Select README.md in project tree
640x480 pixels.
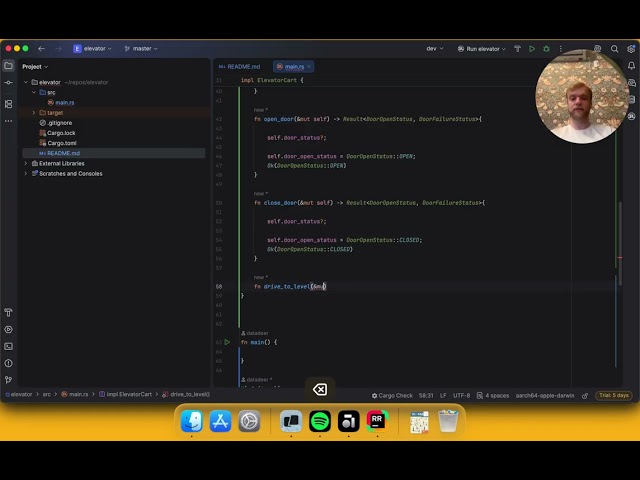(63, 153)
